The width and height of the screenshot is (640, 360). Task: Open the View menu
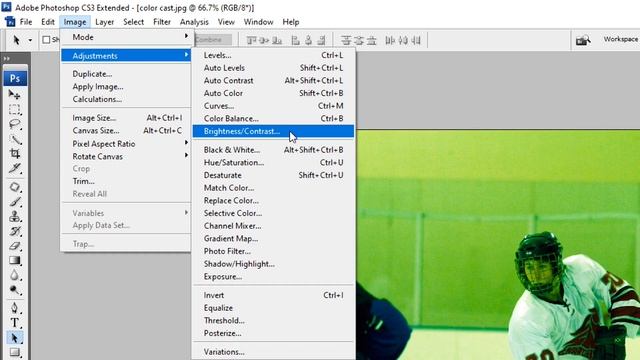click(226, 22)
